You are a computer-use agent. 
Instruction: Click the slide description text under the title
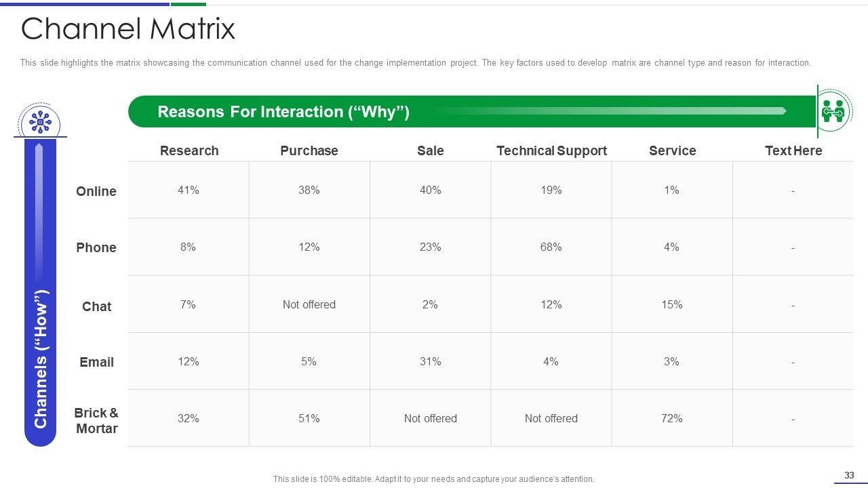coord(415,63)
